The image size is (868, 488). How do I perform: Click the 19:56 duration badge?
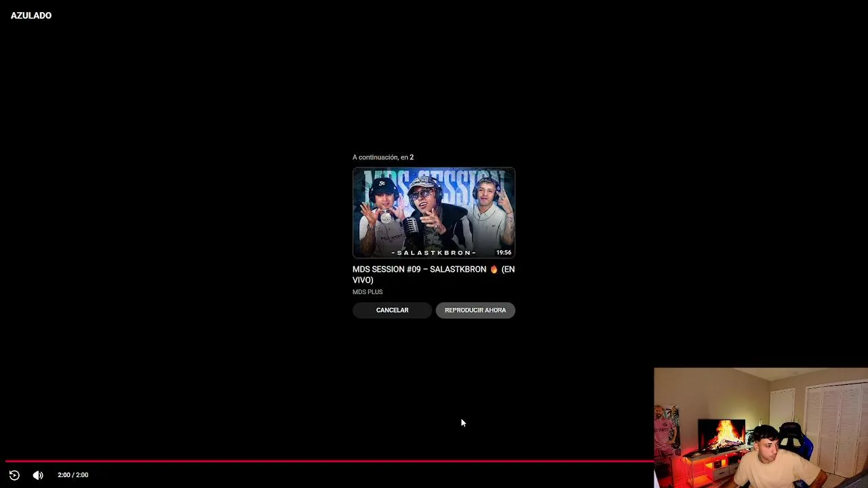pos(504,252)
